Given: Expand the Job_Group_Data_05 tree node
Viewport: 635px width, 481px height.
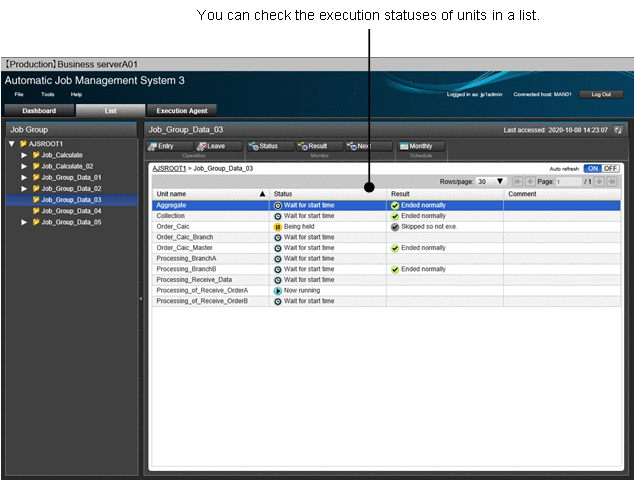Looking at the screenshot, I should pyautogui.click(x=24, y=222).
